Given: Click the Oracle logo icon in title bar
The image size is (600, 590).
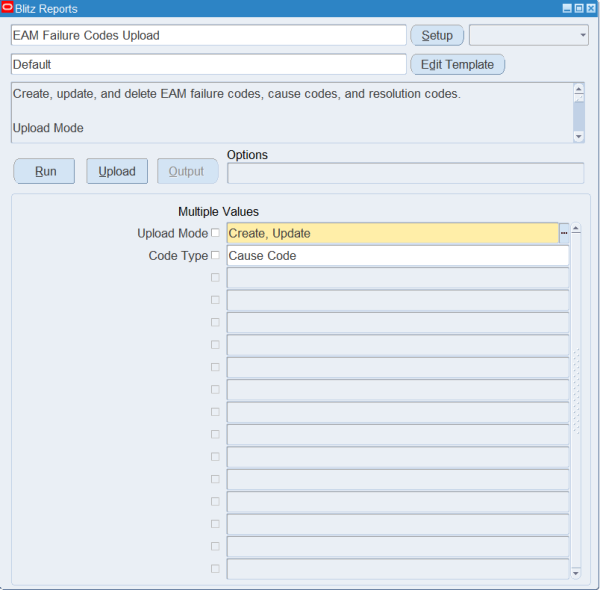Looking at the screenshot, I should [x=7, y=8].
